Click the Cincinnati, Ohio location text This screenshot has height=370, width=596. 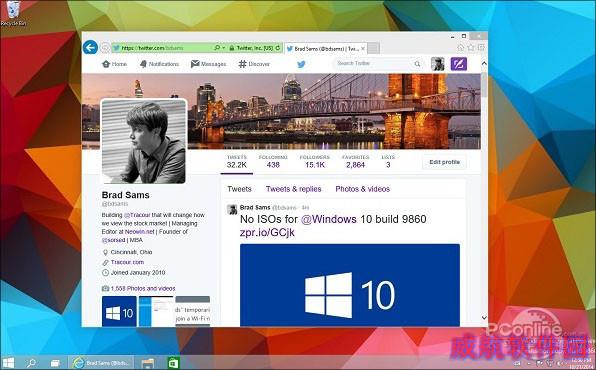[131, 252]
